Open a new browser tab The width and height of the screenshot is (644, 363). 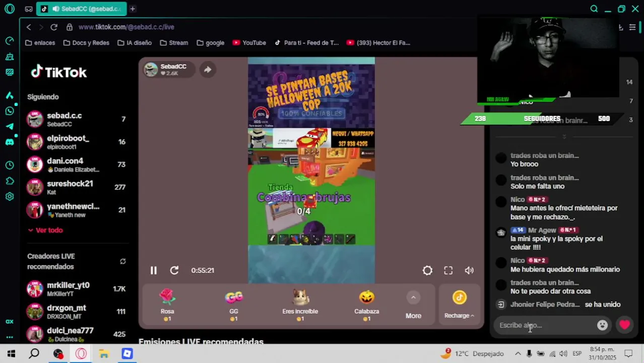click(133, 9)
